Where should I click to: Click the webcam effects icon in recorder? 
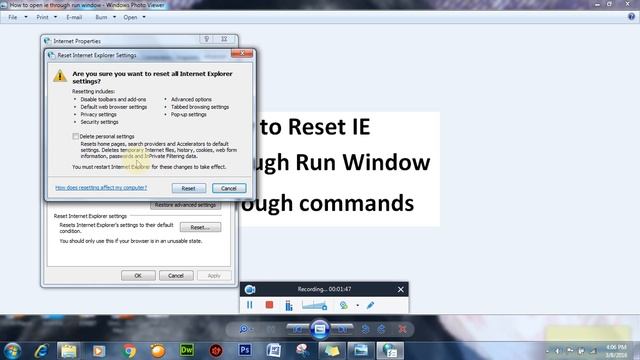(x=344, y=305)
